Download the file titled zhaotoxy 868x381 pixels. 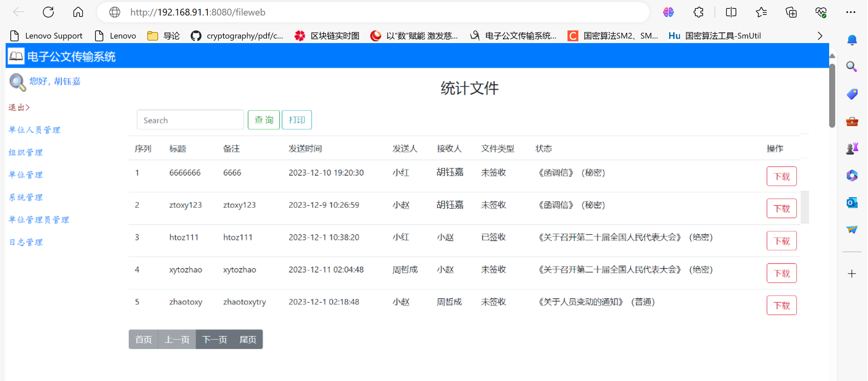[x=781, y=306]
